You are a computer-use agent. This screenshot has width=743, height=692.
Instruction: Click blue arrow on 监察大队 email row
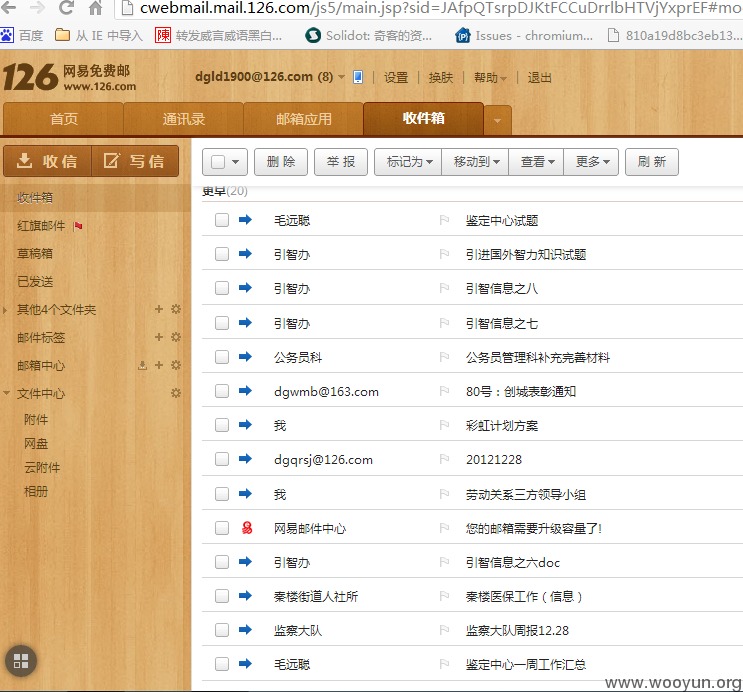[245, 629]
